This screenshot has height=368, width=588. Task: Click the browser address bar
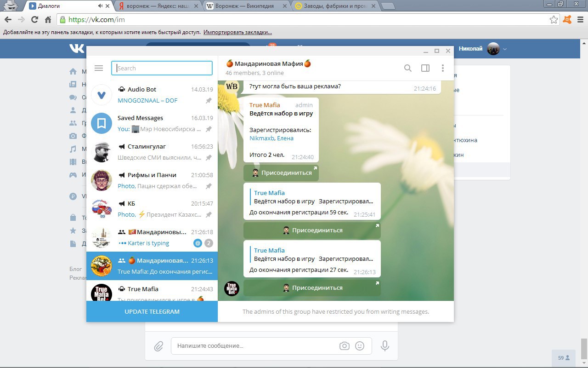tap(303, 20)
